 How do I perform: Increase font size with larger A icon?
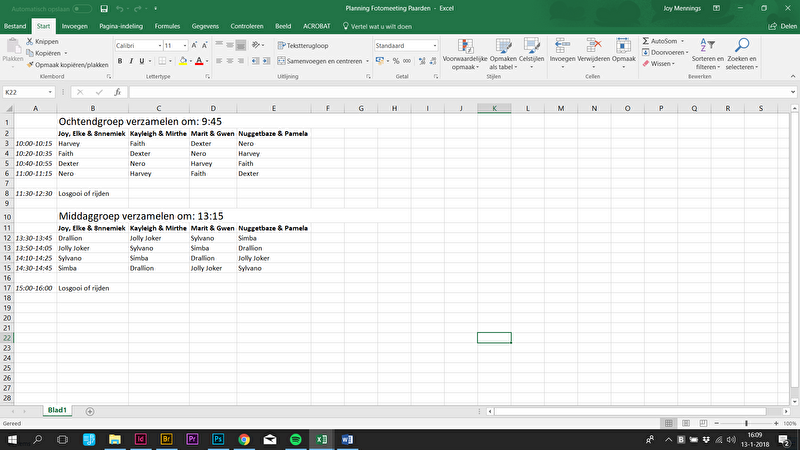pyautogui.click(x=194, y=45)
